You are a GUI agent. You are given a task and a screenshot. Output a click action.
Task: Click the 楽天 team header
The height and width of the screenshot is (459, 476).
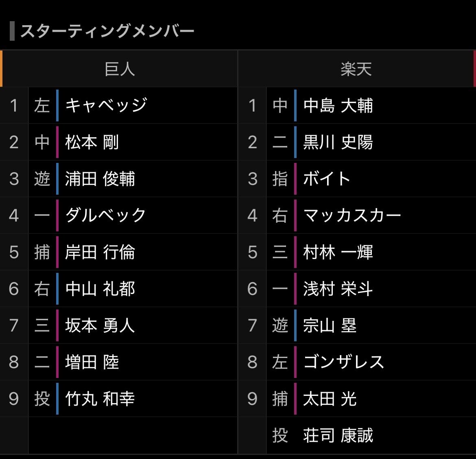click(356, 69)
